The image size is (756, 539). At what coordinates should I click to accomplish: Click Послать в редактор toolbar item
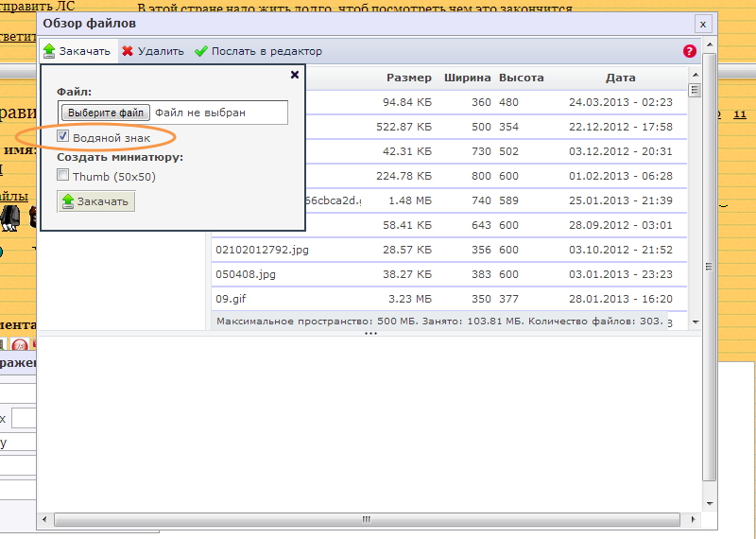[x=258, y=51]
